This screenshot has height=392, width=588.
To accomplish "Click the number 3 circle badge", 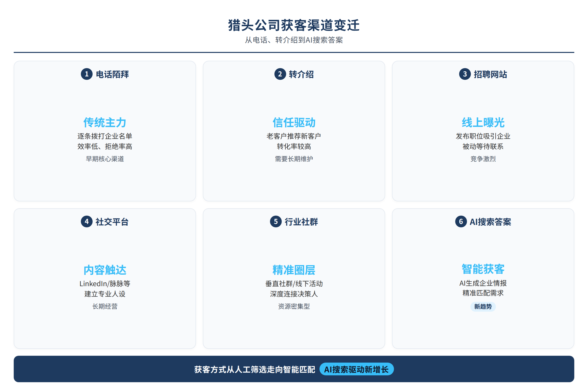I will pos(465,74).
